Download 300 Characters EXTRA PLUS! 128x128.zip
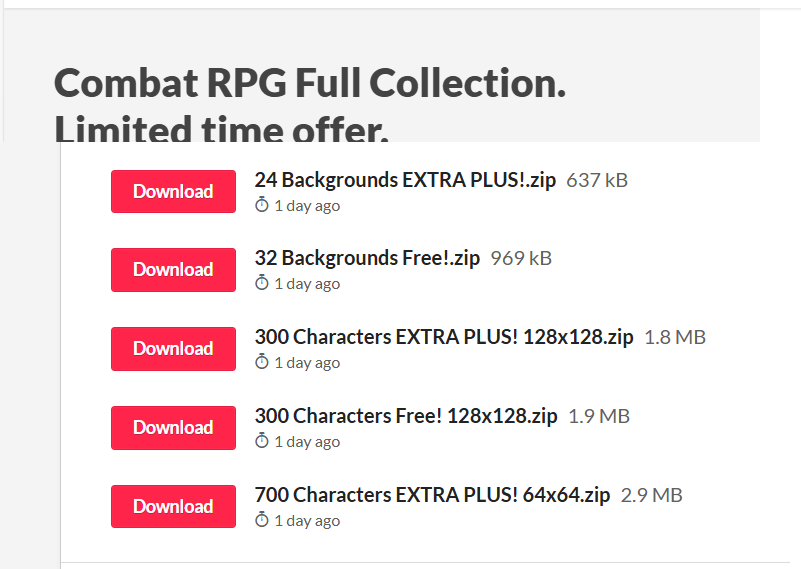This screenshot has height=569, width=801. click(x=173, y=349)
